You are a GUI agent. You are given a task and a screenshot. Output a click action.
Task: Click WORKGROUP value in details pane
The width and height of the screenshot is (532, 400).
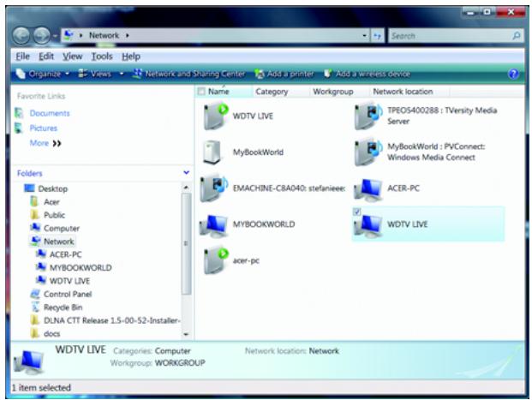180,362
